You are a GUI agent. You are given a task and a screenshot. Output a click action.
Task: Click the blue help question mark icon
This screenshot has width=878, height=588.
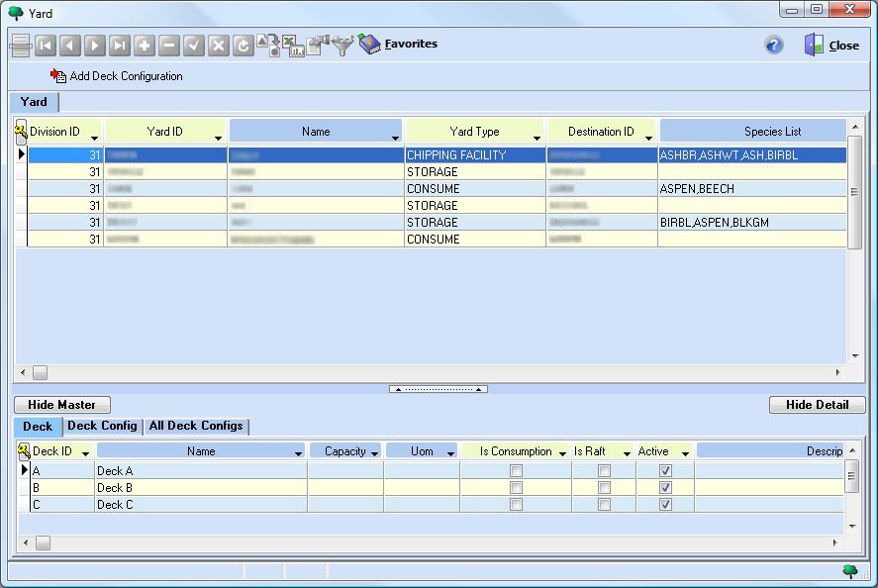coord(774,46)
